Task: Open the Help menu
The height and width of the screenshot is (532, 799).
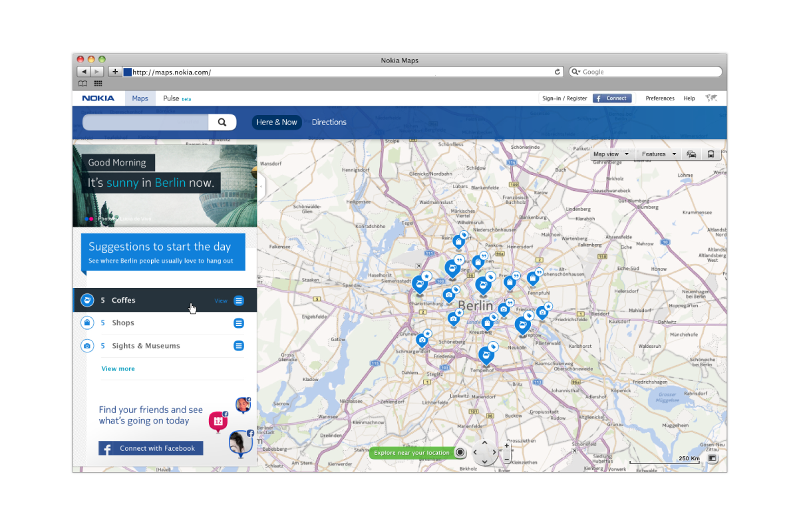Action: pos(689,98)
